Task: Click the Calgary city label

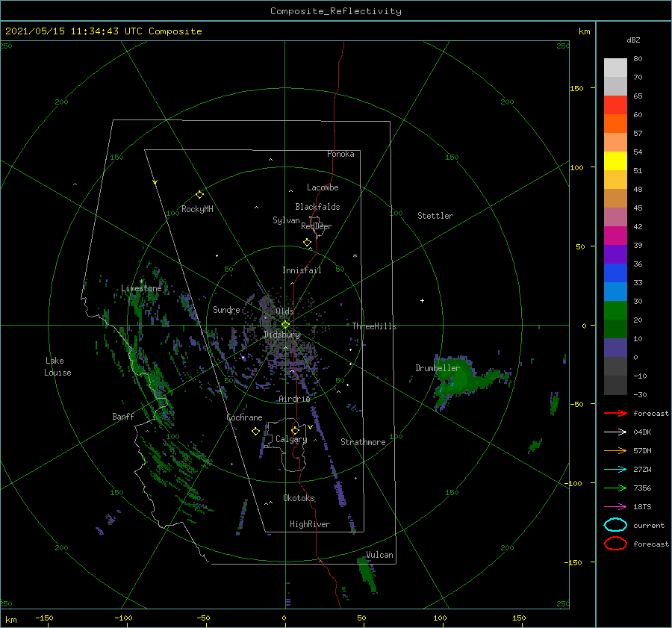Action: 291,439
